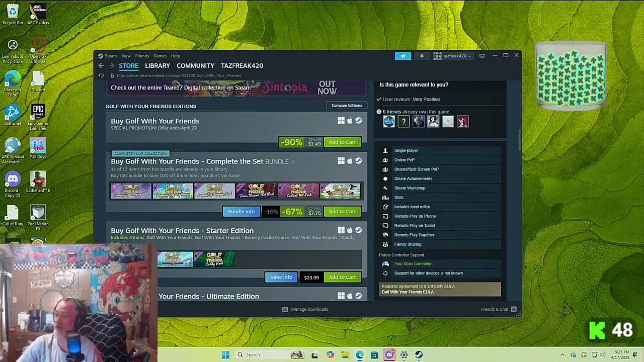The width and height of the screenshot is (644, 362).
Task: Click View Info for Starter Edition
Action: pos(281,278)
